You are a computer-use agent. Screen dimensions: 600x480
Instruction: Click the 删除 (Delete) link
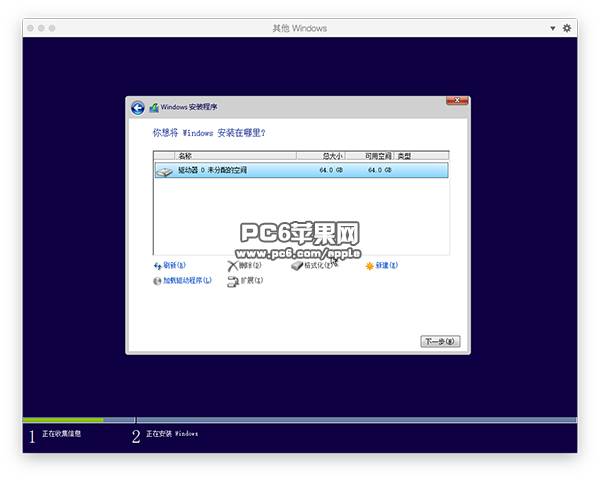coord(250,265)
